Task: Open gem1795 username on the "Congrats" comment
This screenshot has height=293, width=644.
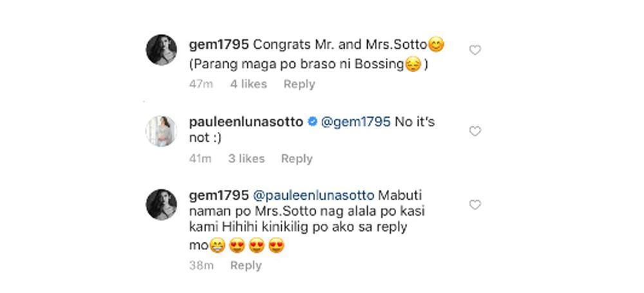Action: tap(219, 46)
